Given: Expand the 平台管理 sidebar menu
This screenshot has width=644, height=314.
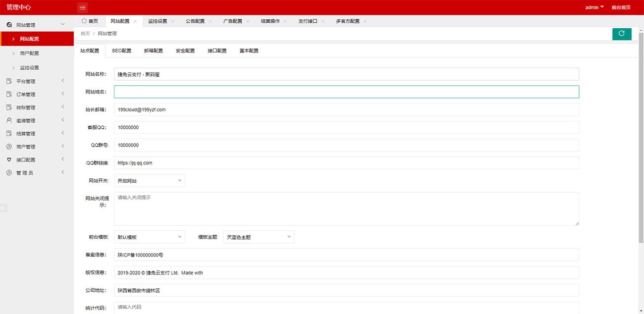Looking at the screenshot, I should [x=62, y=81].
